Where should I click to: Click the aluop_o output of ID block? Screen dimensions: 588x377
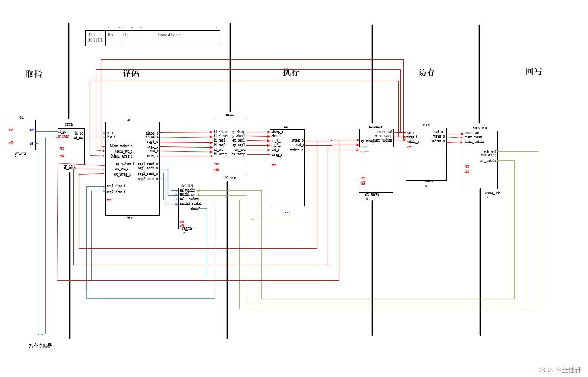pyautogui.click(x=152, y=133)
